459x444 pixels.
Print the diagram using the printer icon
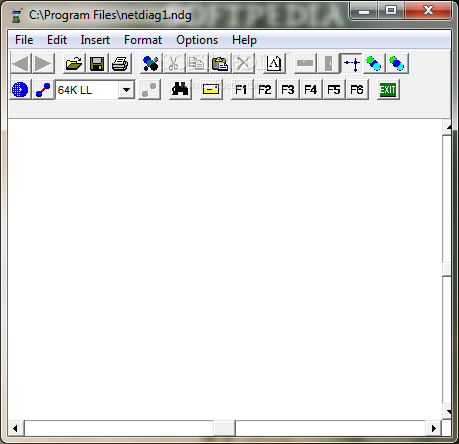[x=120, y=63]
